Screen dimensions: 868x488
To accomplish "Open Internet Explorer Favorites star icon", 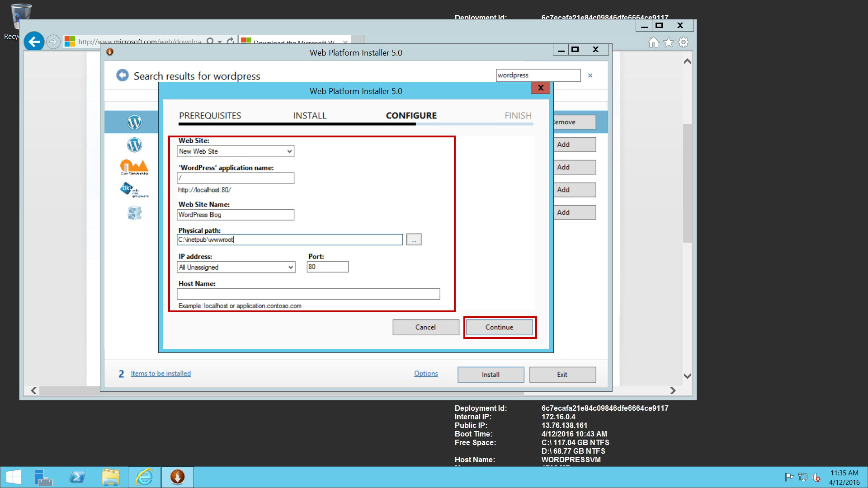I will click(x=669, y=42).
